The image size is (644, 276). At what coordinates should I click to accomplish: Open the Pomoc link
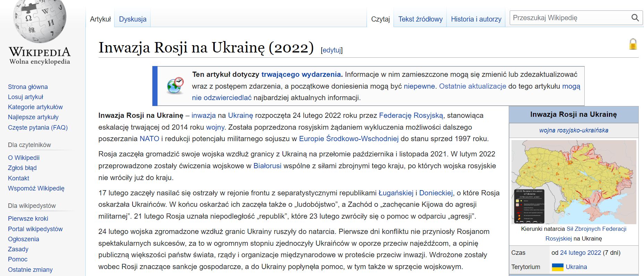(18, 259)
